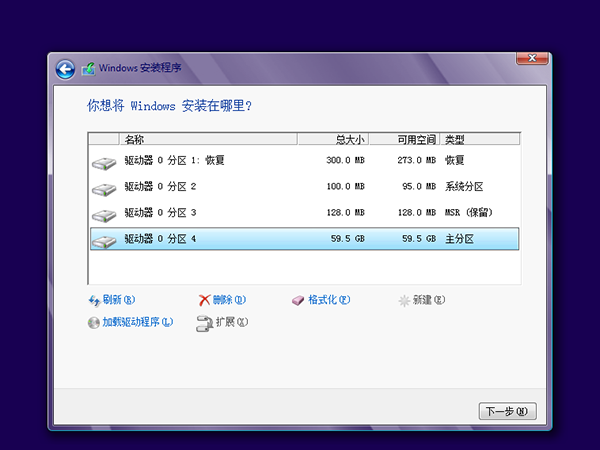The width and height of the screenshot is (600, 450).
Task: Click the eraser format icon
Action: click(x=298, y=300)
